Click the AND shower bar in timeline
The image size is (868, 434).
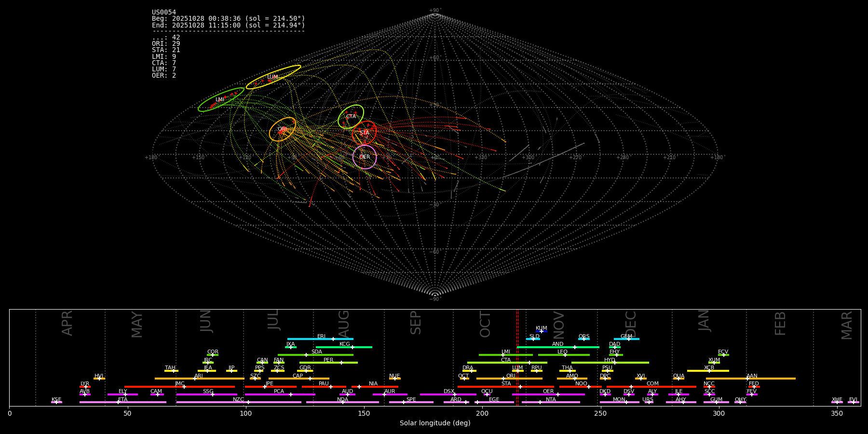click(x=558, y=347)
